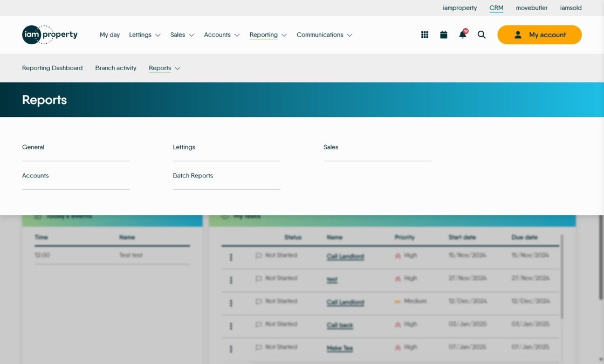Image resolution: width=604 pixels, height=364 pixels.
Task: Go to My day
Action: [110, 35]
